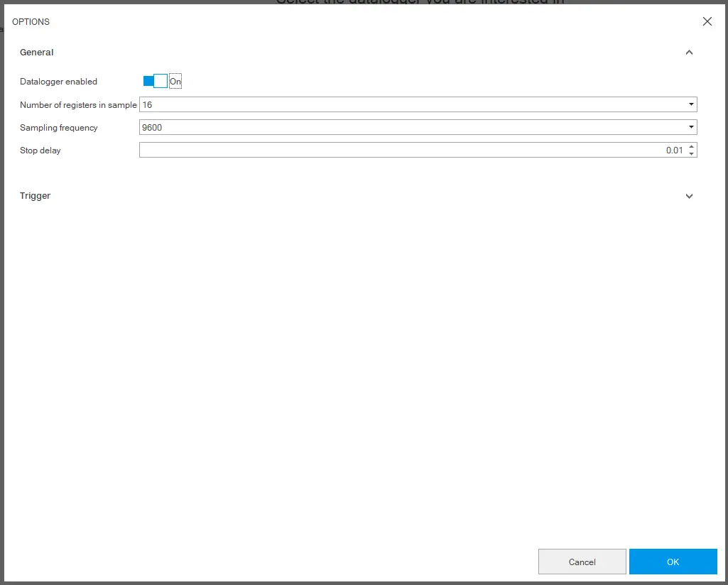Open the Number of registers combo box
The height and width of the screenshot is (585, 728).
pyautogui.click(x=418, y=104)
